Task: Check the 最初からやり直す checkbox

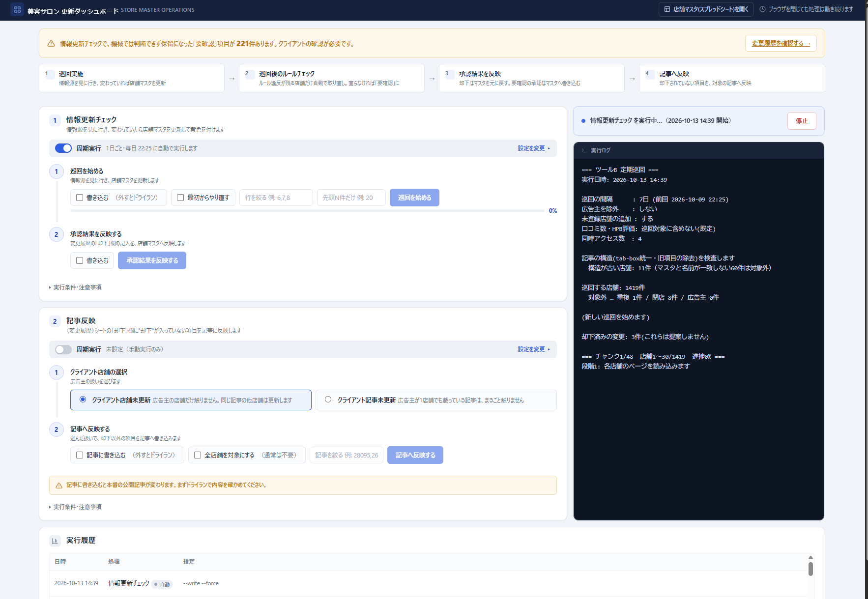Action: (180, 198)
